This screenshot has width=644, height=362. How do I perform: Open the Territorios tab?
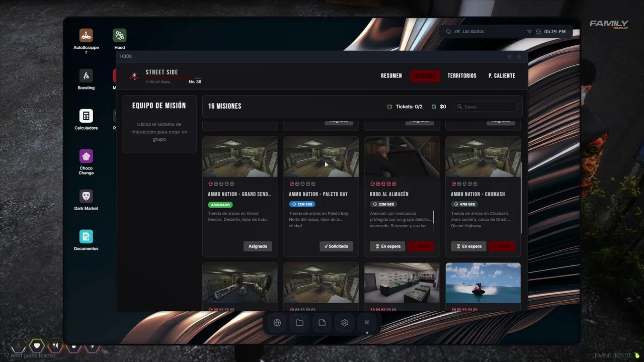(x=462, y=76)
